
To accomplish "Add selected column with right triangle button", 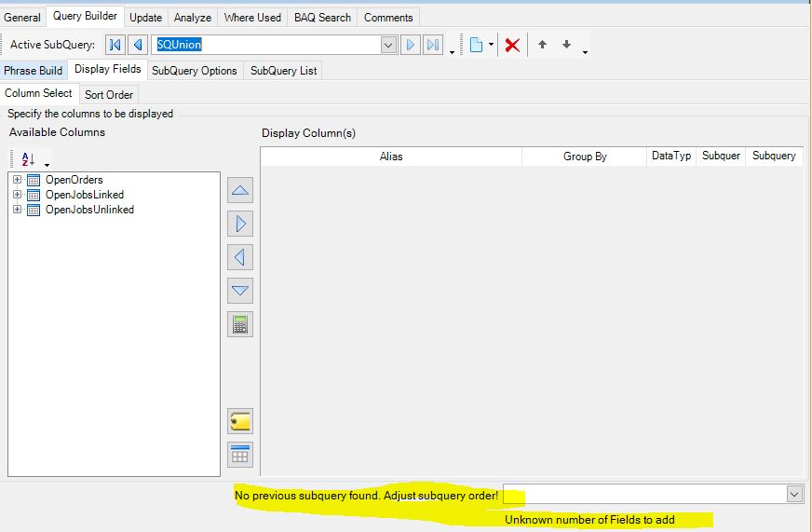I will (x=239, y=224).
